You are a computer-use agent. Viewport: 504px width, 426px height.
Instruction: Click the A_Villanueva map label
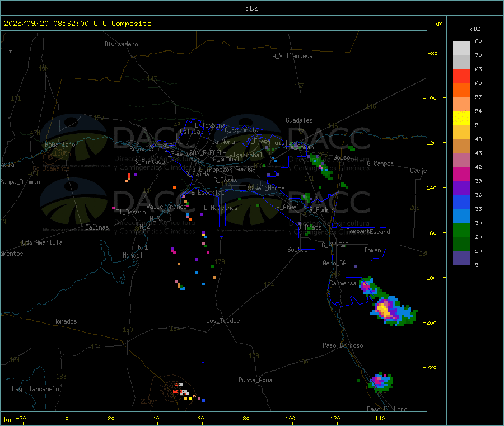(x=292, y=56)
